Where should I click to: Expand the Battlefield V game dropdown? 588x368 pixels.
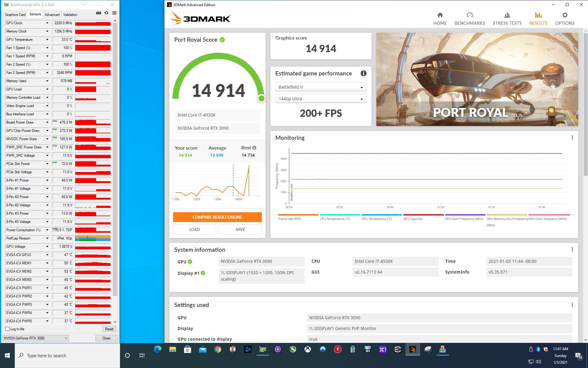pos(321,87)
